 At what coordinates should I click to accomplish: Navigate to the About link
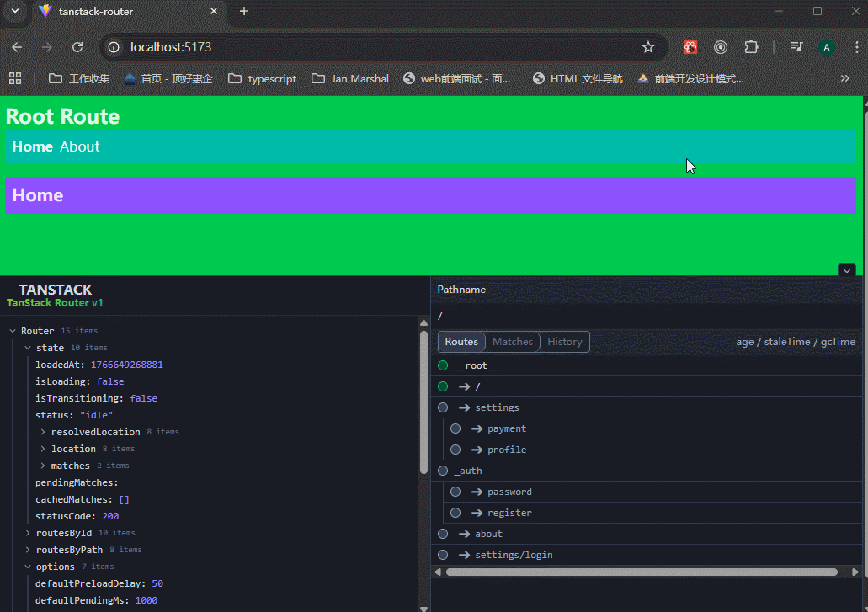79,146
